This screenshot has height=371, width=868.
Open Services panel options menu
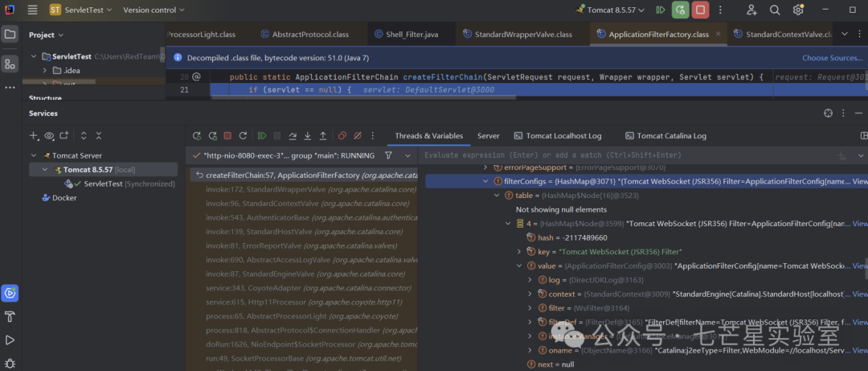pos(843,113)
